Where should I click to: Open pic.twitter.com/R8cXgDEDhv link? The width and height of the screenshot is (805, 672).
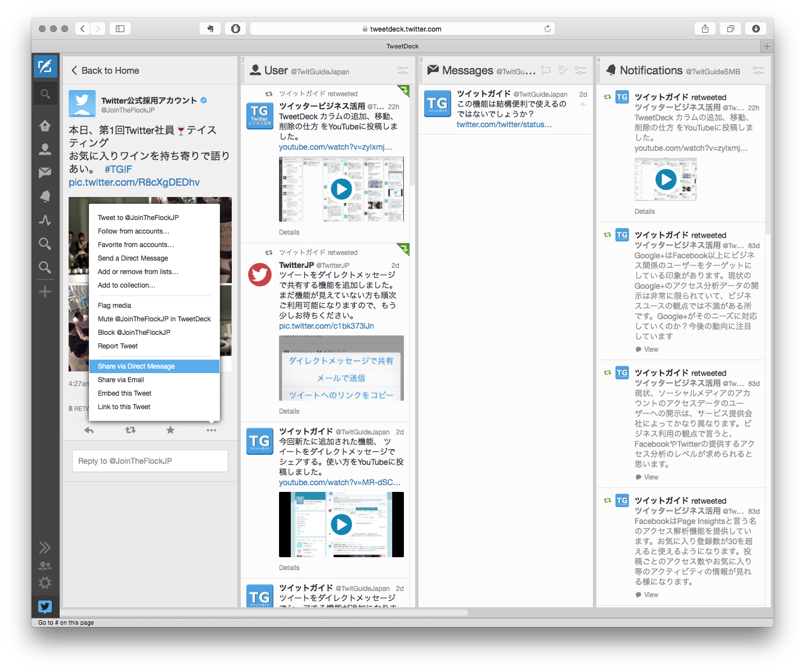pos(134,182)
